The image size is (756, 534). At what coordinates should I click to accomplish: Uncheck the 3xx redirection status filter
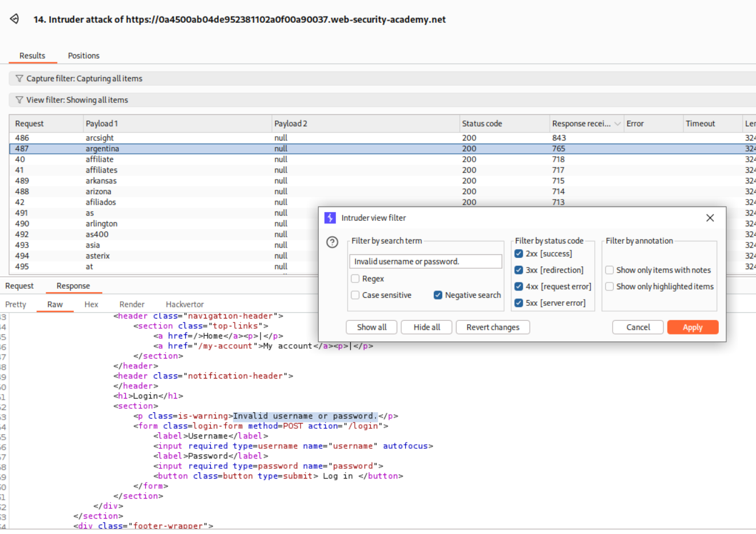coord(519,270)
